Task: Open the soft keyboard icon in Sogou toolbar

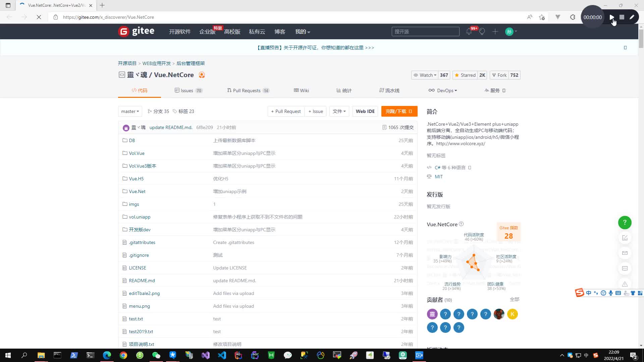Action: point(618,293)
